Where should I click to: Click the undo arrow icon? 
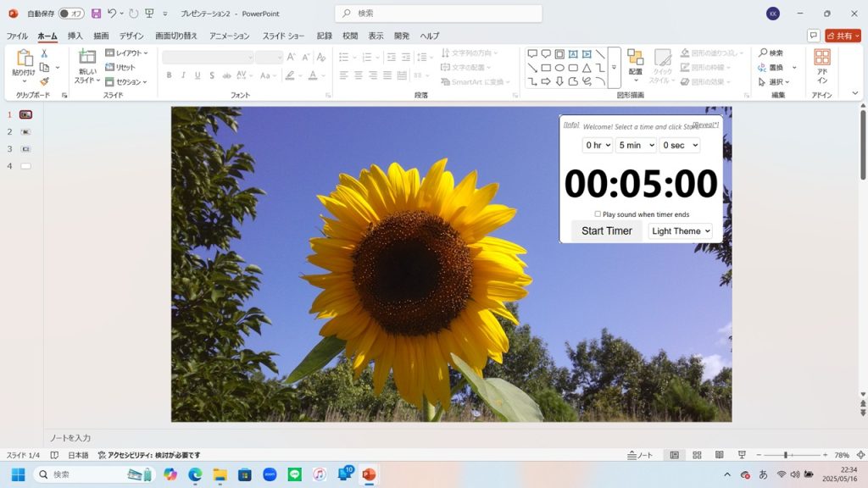point(112,14)
